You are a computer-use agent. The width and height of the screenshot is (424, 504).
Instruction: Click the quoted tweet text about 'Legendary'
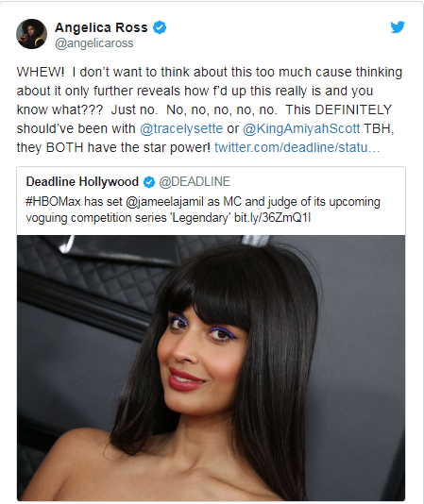(203, 210)
